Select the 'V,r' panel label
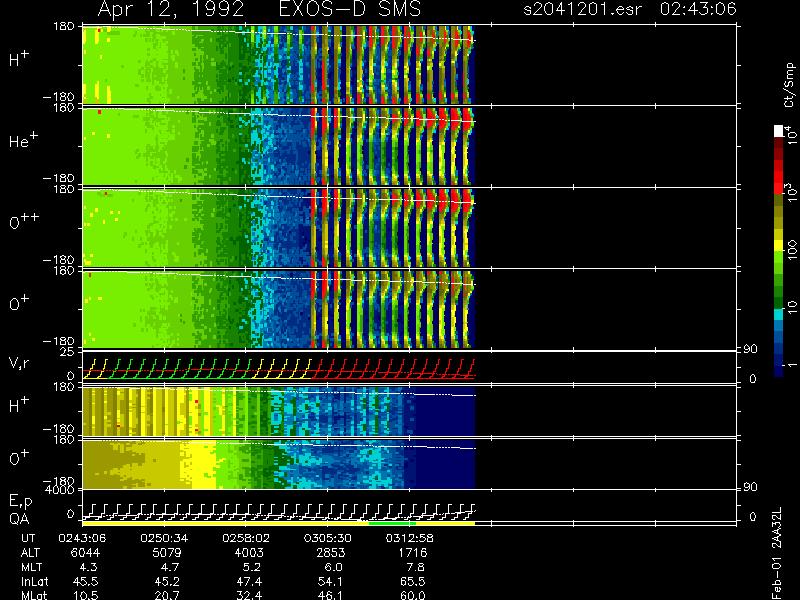The height and width of the screenshot is (600, 800). [x=19, y=363]
